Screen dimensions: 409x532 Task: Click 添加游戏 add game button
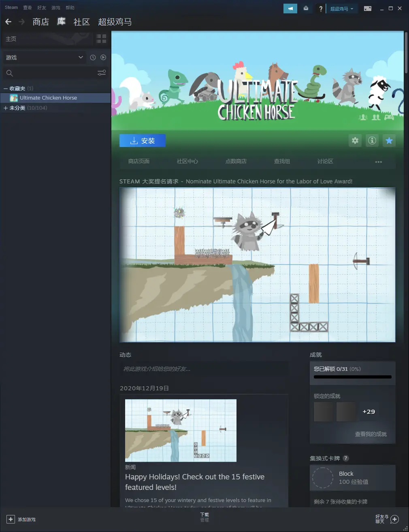coord(21,519)
